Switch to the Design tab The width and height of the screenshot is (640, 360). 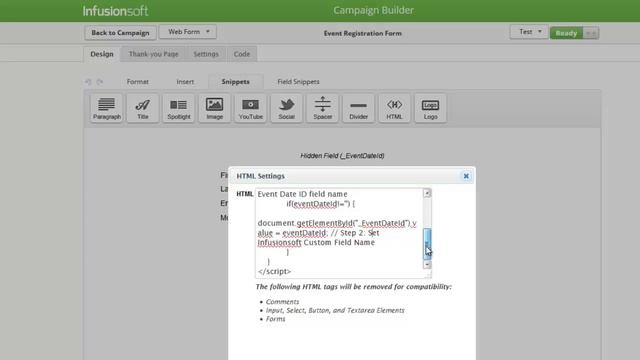click(102, 54)
